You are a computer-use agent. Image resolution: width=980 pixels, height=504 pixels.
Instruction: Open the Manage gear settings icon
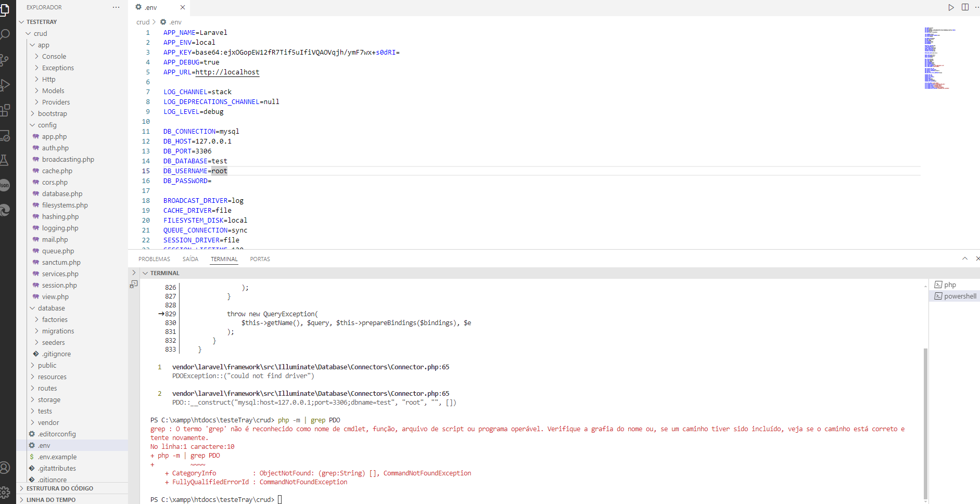pyautogui.click(x=4, y=492)
